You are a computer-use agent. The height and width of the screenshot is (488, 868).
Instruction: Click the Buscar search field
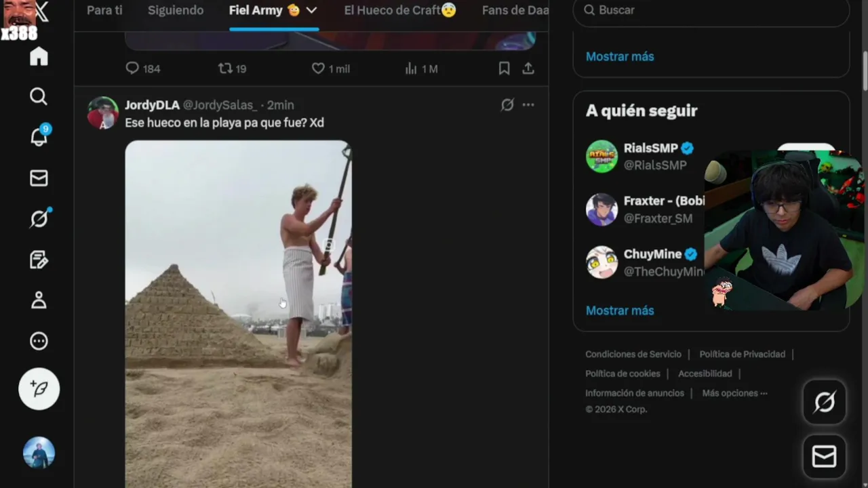coord(711,10)
